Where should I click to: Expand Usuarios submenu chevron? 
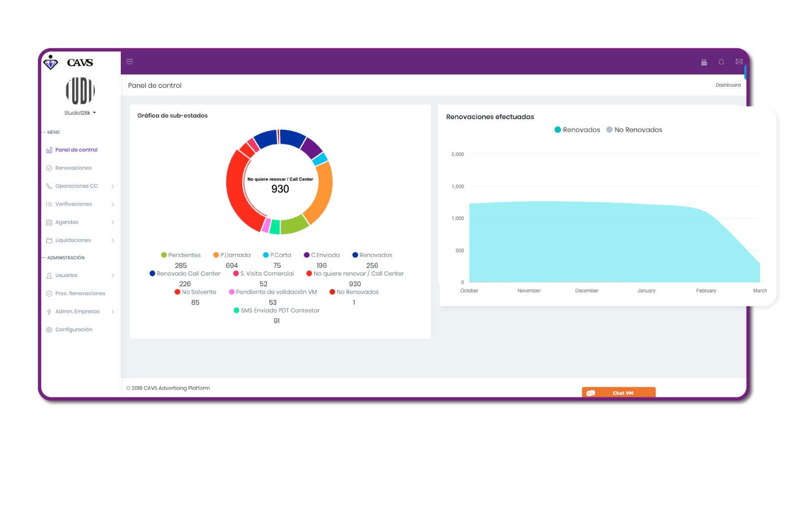coord(113,276)
